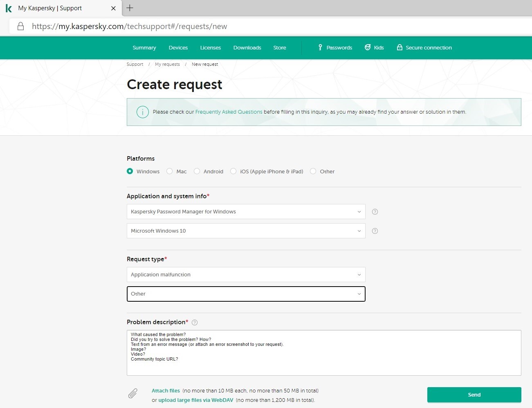Open the Passwords menu item
The height and width of the screenshot is (408, 532).
click(x=339, y=48)
